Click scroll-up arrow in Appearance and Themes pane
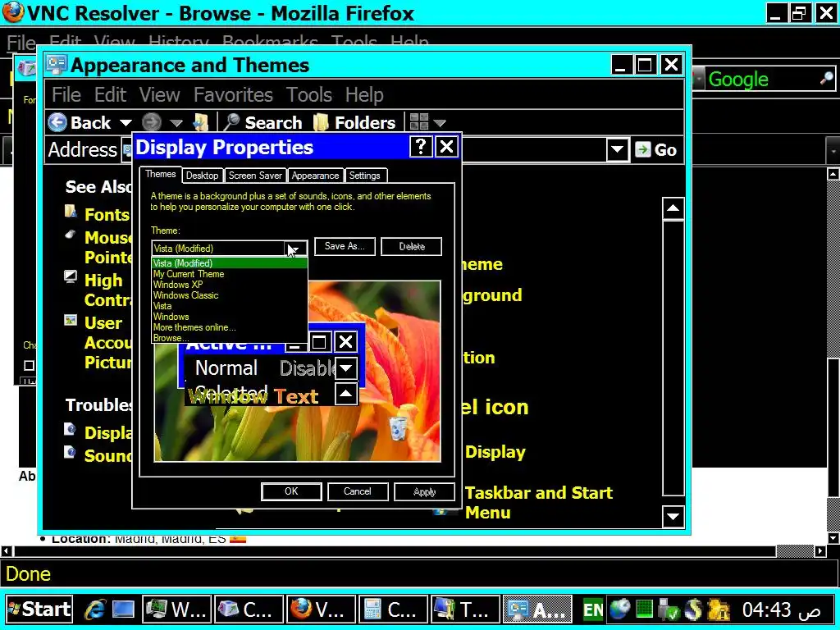Image resolution: width=840 pixels, height=630 pixels. click(673, 208)
